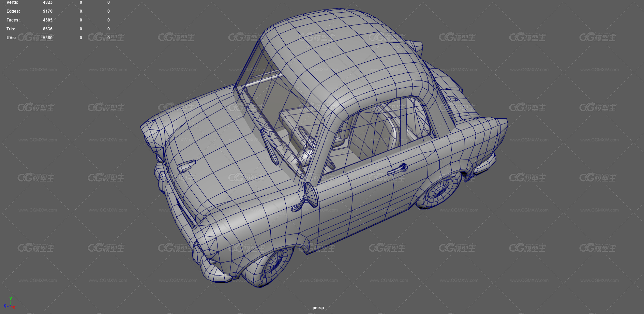Select the Tris: label in the HUD
Image resolution: width=644 pixels, height=314 pixels.
[x=11, y=29]
